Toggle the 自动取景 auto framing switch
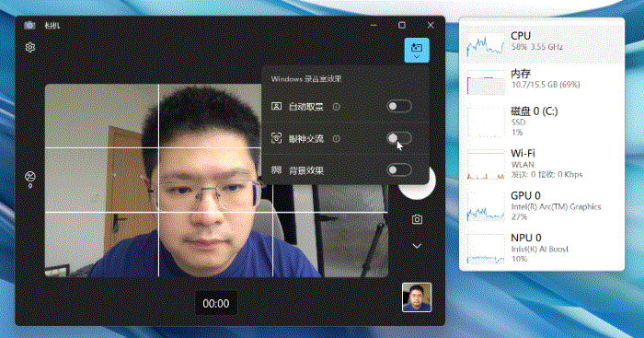The width and height of the screenshot is (644, 338). (399, 107)
